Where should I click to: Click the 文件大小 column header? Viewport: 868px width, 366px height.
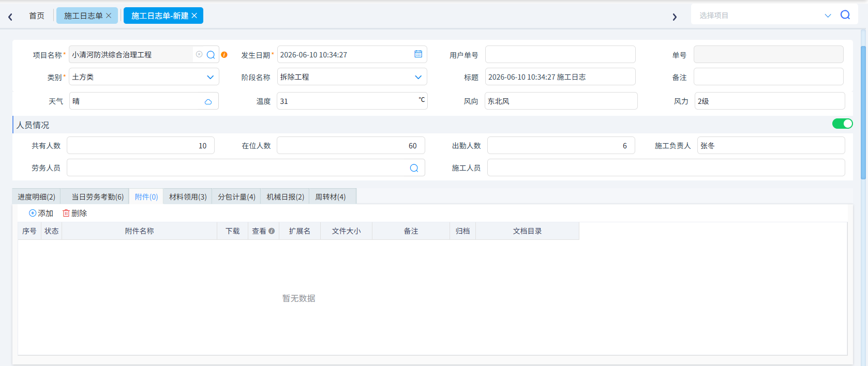(346, 231)
